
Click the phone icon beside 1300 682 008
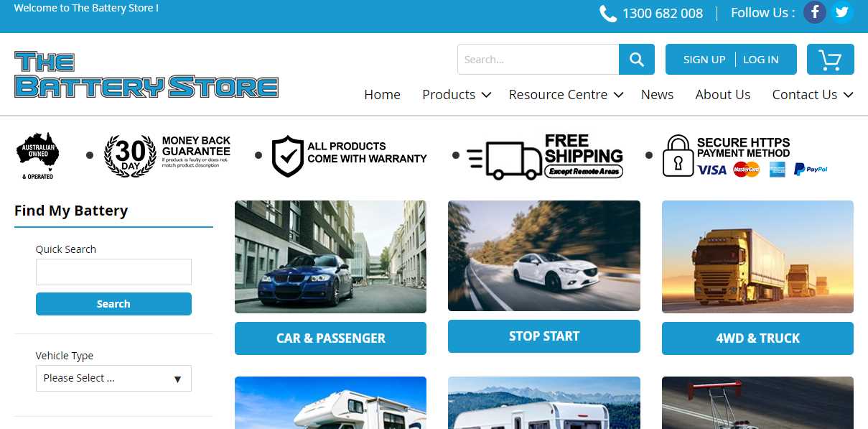coord(608,14)
